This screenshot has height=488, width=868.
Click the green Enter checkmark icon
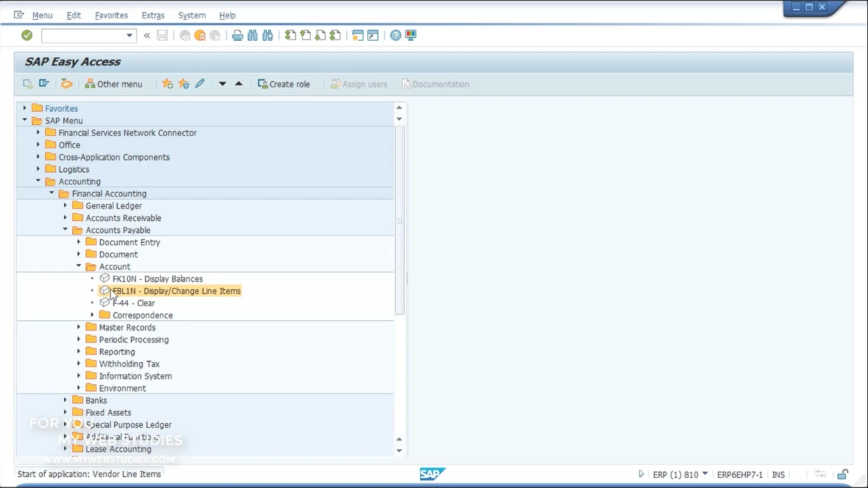tap(27, 36)
